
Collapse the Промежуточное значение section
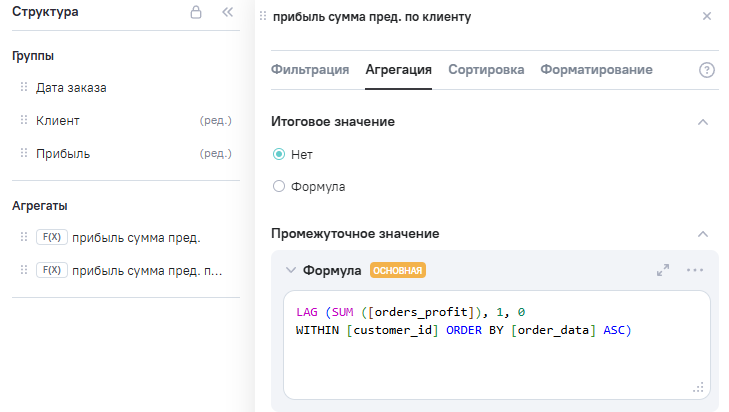tap(702, 234)
